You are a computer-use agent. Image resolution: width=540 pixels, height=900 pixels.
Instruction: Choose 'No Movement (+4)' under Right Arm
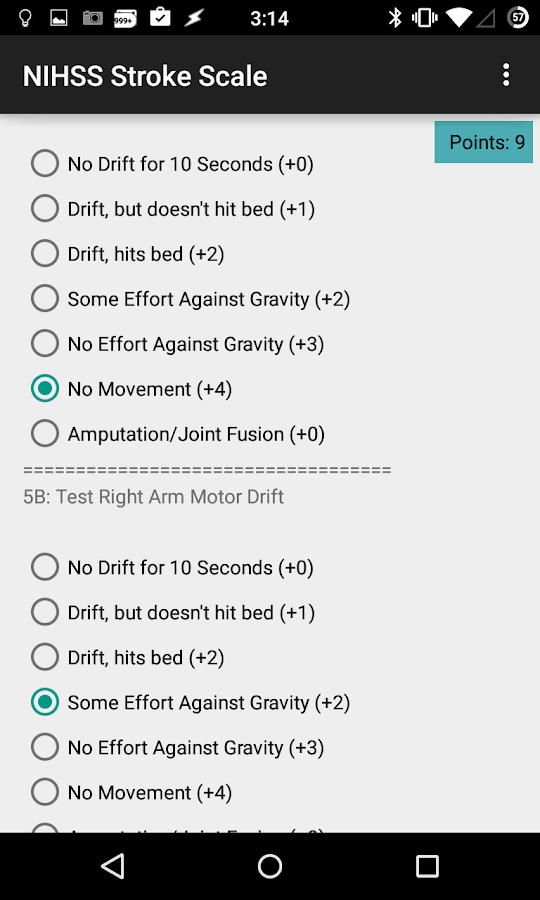coord(132,793)
